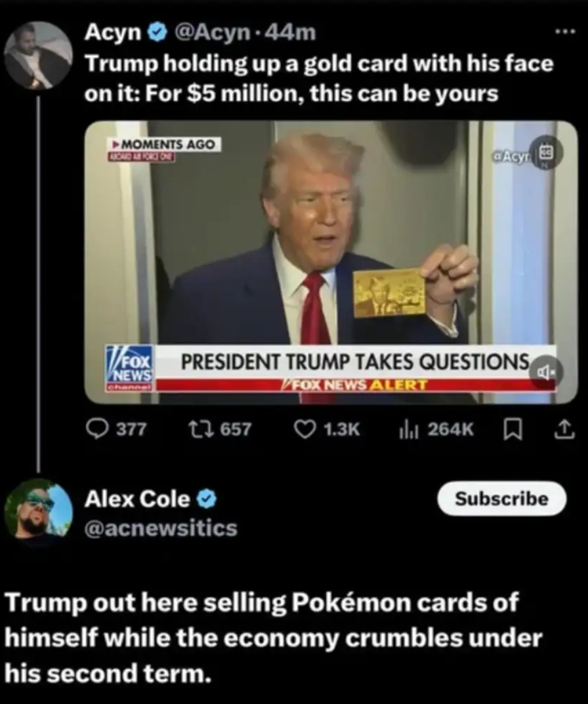View analytics icon showing 264K views

[x=408, y=430]
